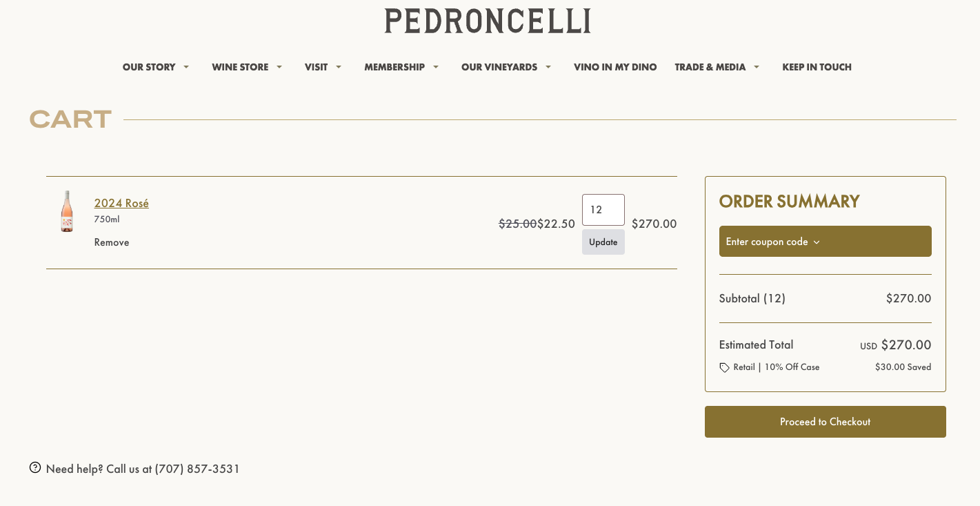Focus the quantity input field
Image resolution: width=980 pixels, height=506 pixels.
coord(603,210)
